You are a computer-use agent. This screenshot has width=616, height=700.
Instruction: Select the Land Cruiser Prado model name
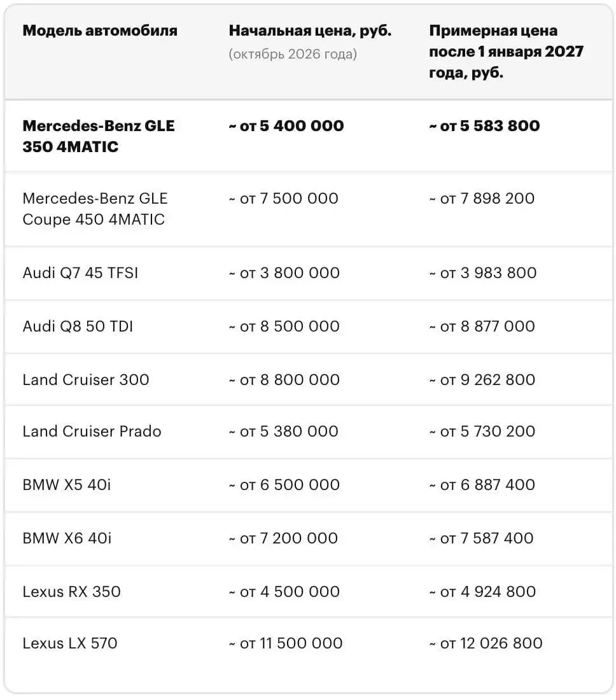(92, 431)
